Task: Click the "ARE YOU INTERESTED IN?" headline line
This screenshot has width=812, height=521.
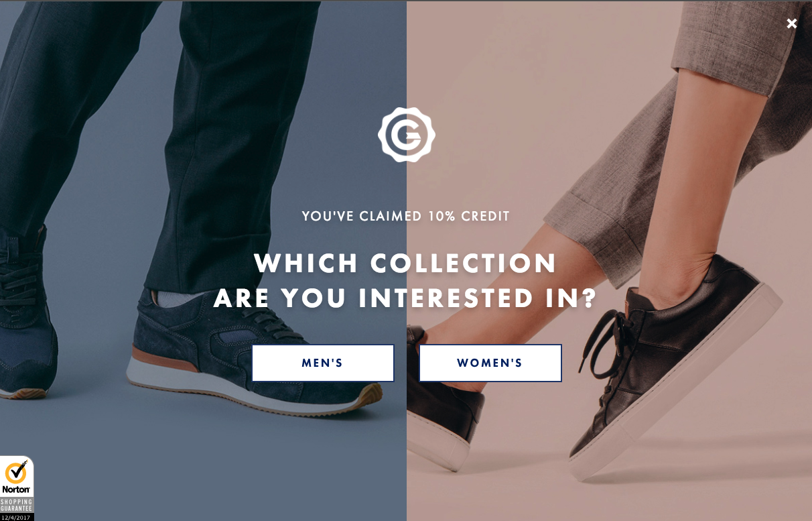Action: tap(405, 298)
